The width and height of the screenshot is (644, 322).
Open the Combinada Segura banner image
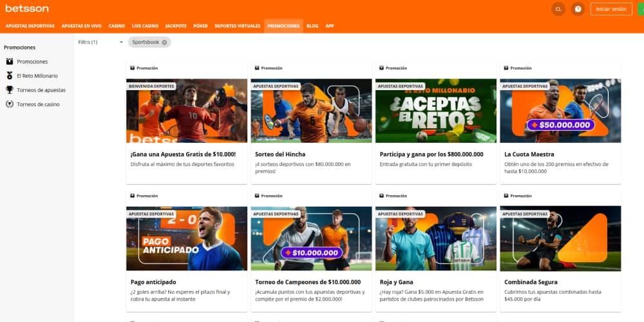pyautogui.click(x=560, y=238)
